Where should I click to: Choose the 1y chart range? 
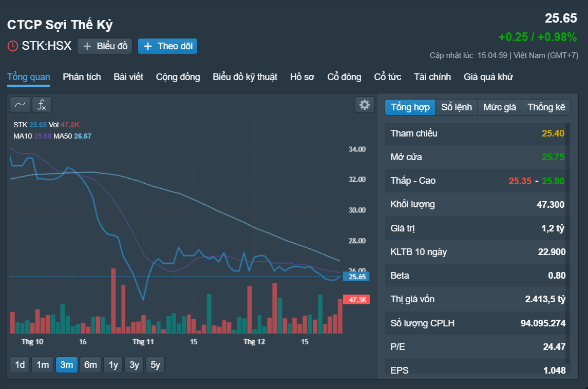[x=113, y=365]
